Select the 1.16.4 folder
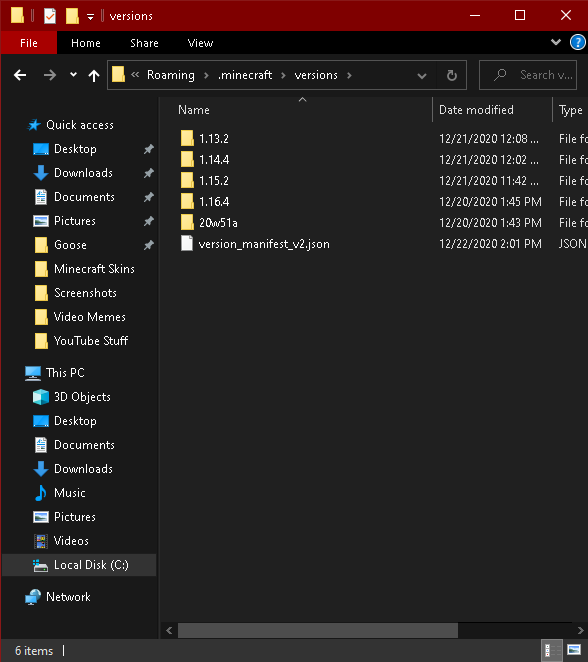Image resolution: width=588 pixels, height=662 pixels. [214, 202]
